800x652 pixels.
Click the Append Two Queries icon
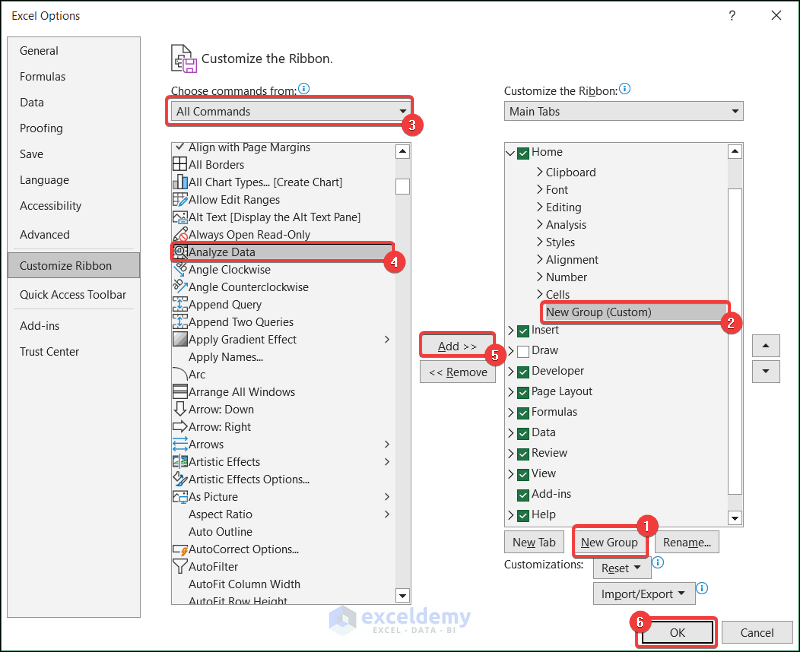[x=180, y=321]
